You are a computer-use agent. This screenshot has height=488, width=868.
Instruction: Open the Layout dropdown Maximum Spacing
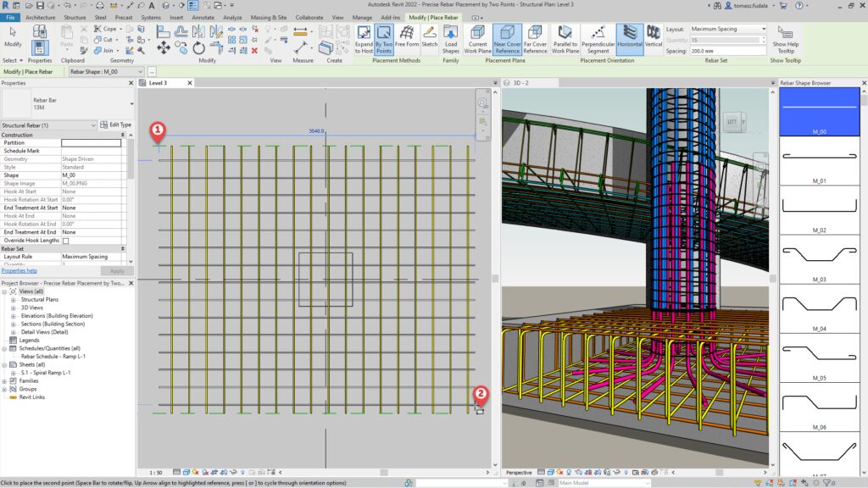pos(728,29)
